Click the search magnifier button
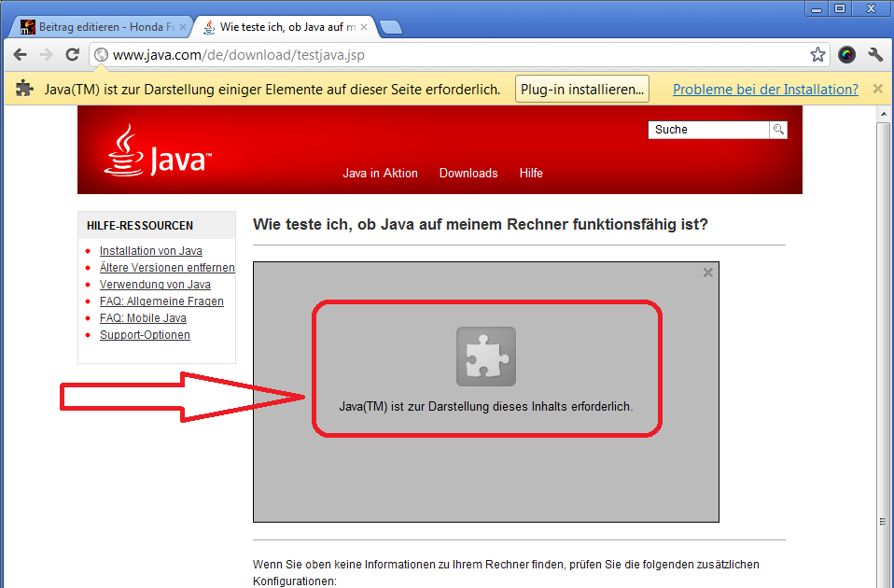 778,130
